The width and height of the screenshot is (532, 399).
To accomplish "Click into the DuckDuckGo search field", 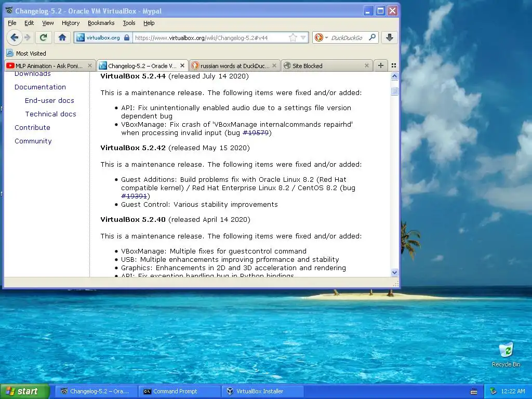I will 347,37.
